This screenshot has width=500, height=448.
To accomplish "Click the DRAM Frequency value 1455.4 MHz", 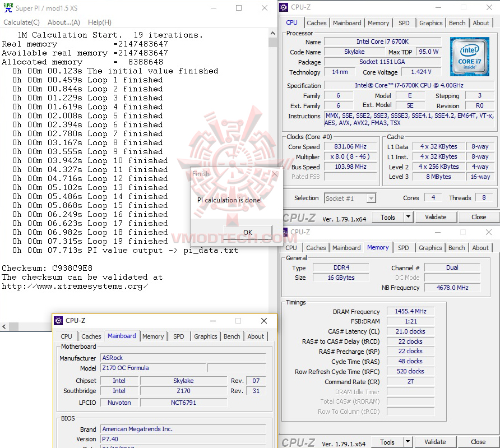I will click(x=410, y=311).
